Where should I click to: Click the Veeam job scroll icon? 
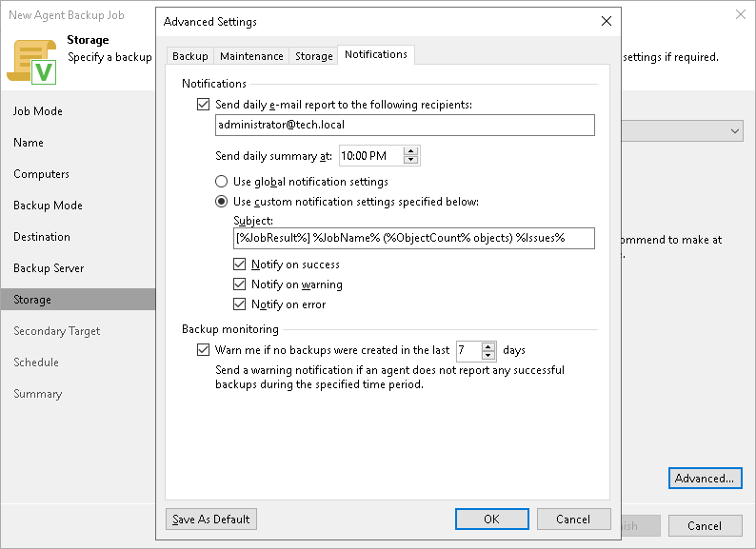[31, 62]
